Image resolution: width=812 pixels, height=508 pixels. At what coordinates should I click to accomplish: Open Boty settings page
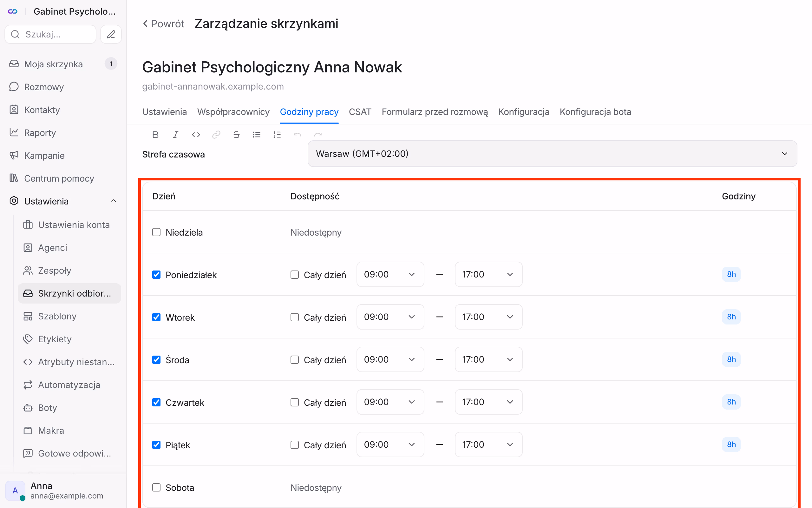[69, 408]
